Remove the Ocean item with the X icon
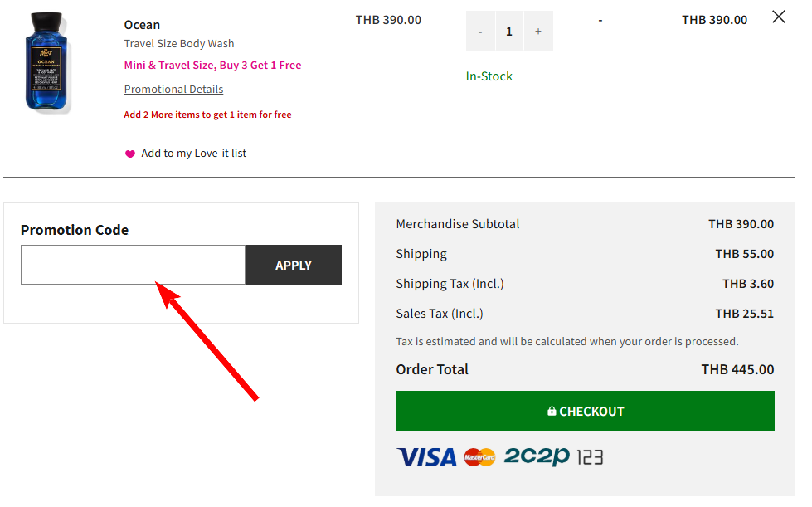This screenshot has width=812, height=507. point(779,17)
